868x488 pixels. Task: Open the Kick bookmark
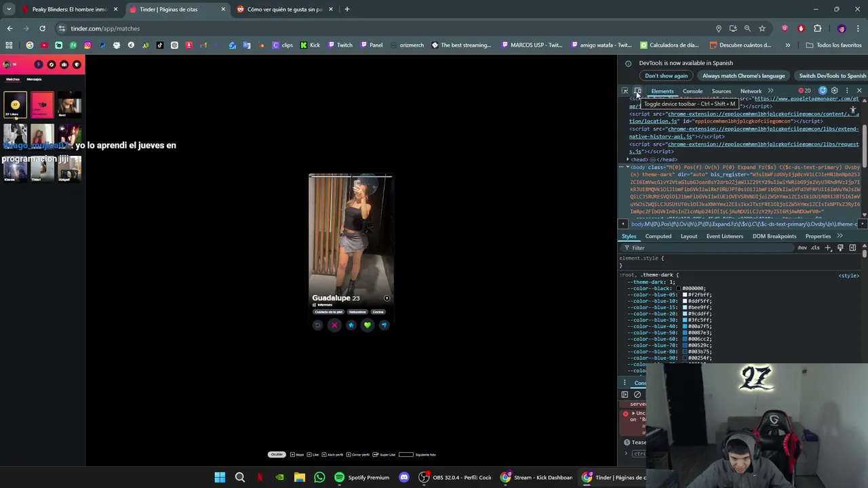coord(311,45)
